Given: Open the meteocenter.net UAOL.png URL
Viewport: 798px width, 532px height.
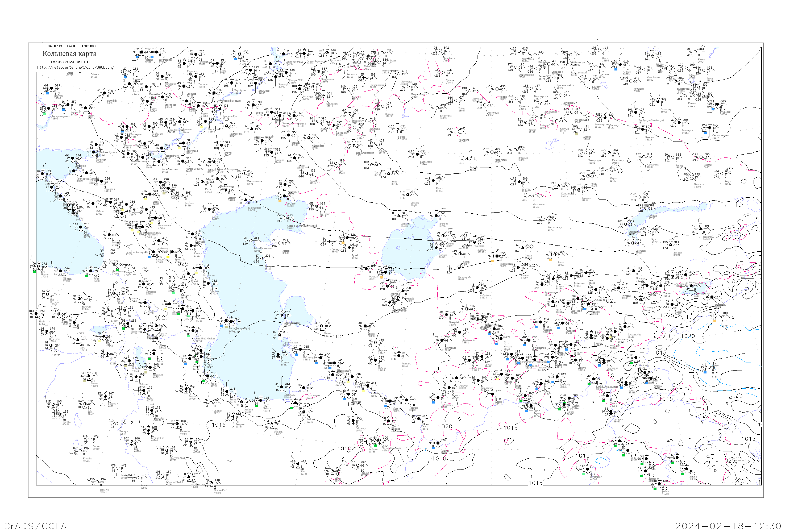Looking at the screenshot, I should tap(75, 68).
